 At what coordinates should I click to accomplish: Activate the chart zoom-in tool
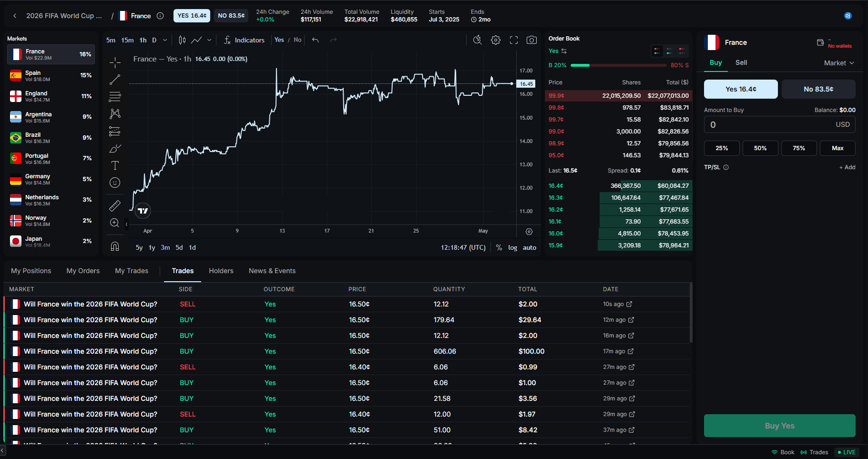tap(115, 223)
